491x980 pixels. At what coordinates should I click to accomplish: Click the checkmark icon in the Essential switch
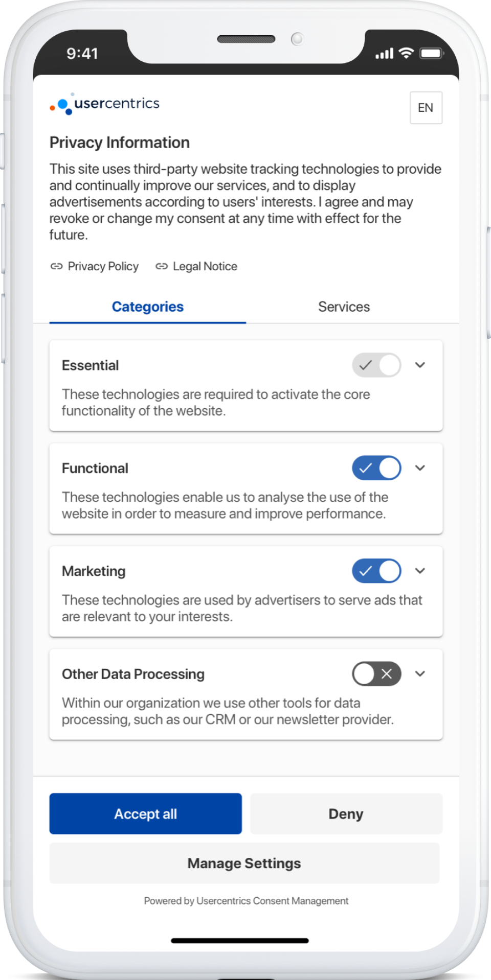(365, 365)
